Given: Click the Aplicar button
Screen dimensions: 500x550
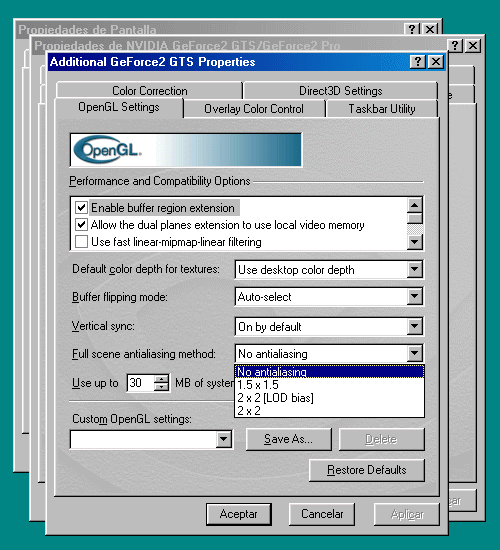Looking at the screenshot, I should (407, 514).
